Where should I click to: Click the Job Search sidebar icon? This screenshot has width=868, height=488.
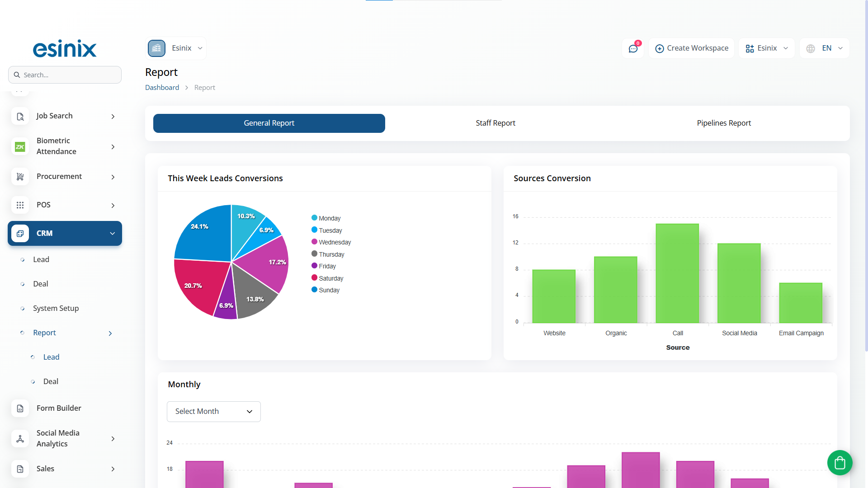pos(20,117)
